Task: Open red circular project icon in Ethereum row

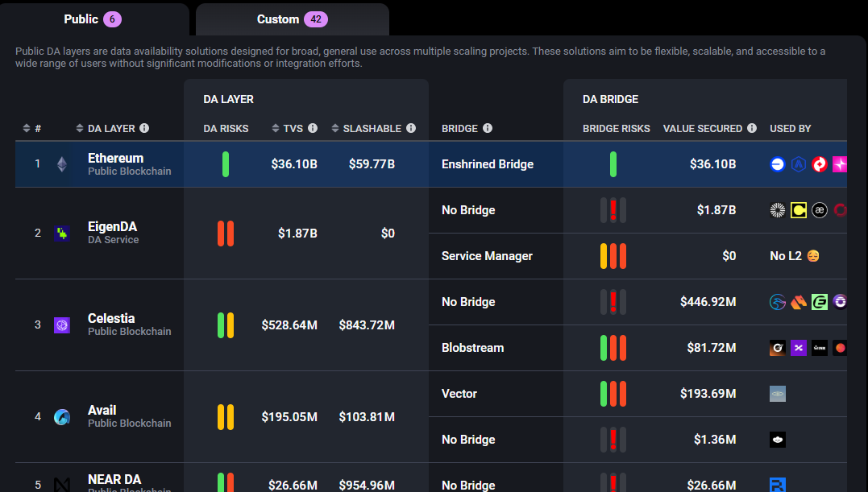Action: click(x=820, y=164)
